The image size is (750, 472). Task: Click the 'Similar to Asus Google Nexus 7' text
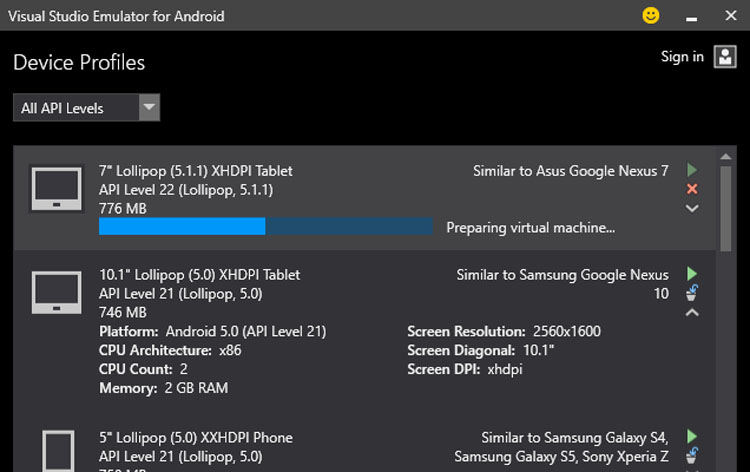tap(571, 171)
